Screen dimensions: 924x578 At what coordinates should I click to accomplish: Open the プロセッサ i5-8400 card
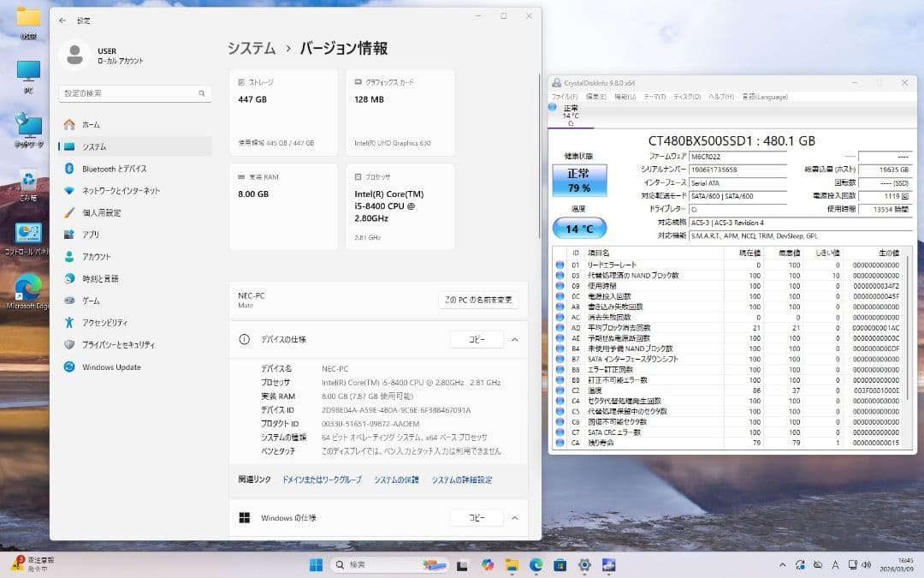click(x=400, y=207)
